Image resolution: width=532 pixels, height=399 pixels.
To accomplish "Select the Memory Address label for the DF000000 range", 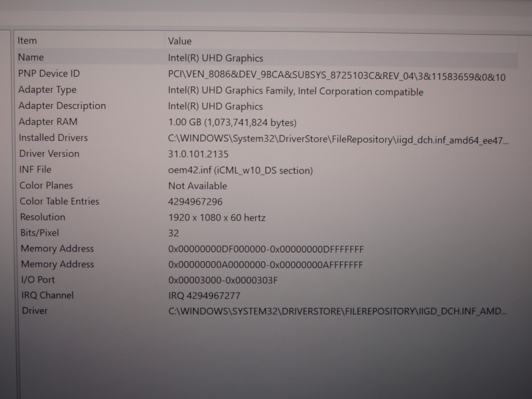I will tap(57, 249).
